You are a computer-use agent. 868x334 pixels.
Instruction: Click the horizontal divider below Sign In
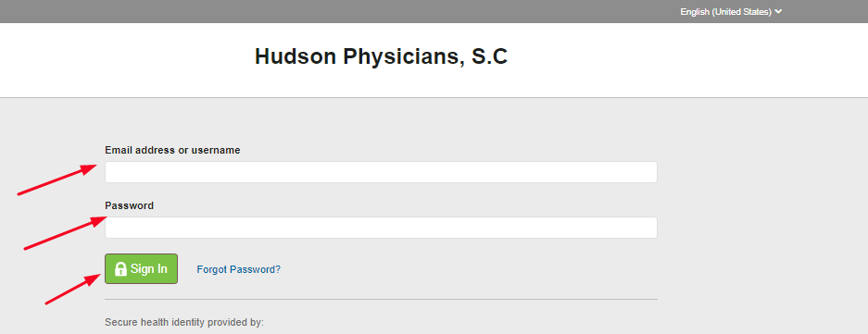(381, 299)
